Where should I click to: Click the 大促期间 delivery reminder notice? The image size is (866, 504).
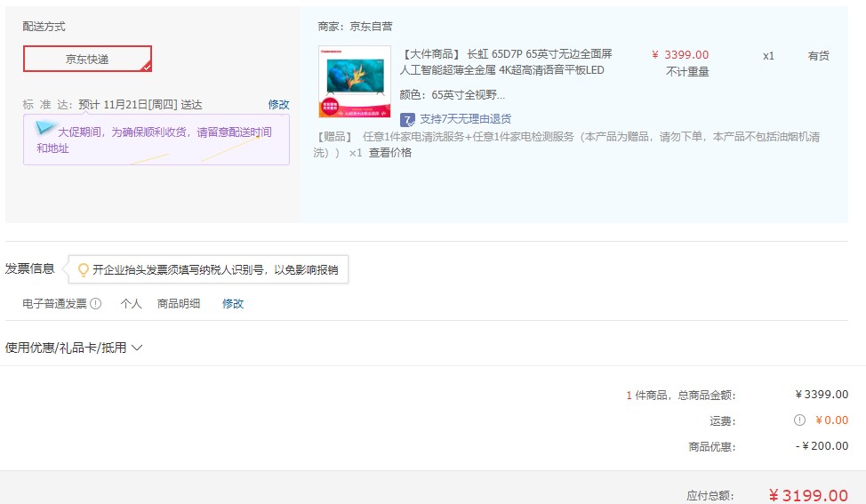pos(156,140)
